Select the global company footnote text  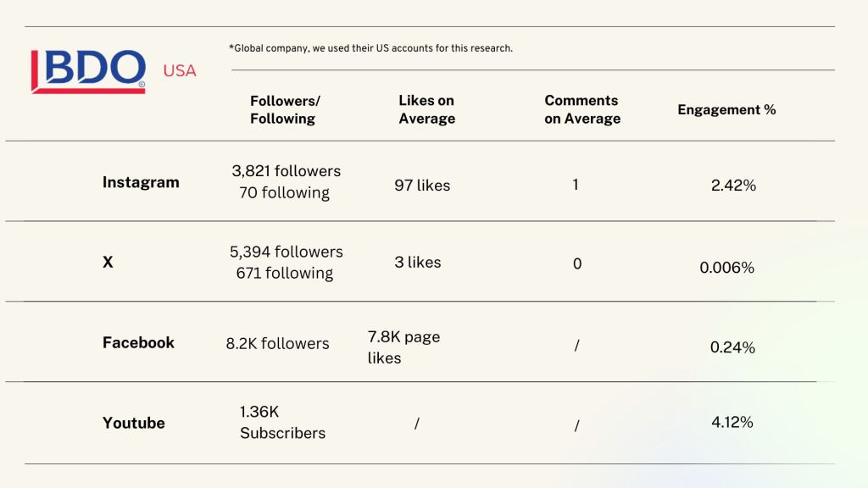[370, 48]
